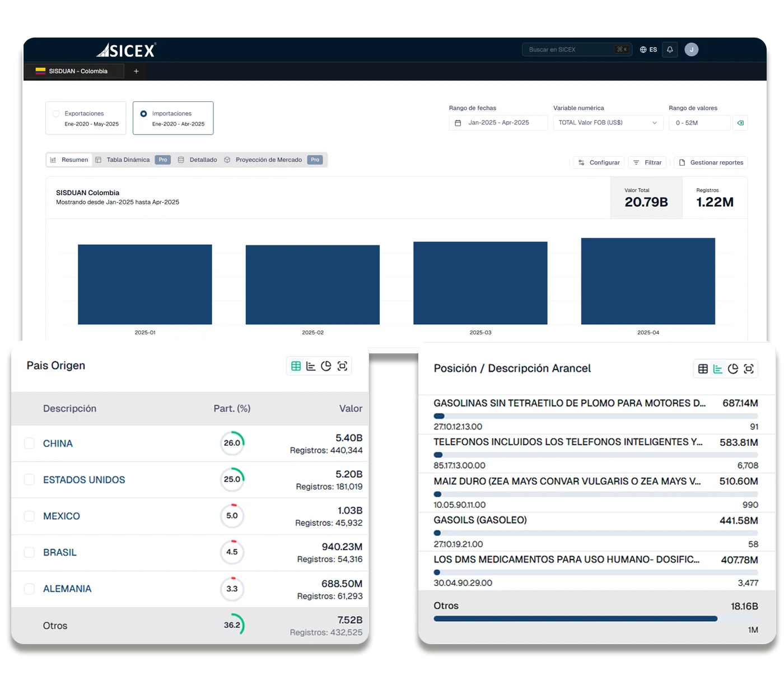Focus the Buscar en SICEX search box
This screenshot has width=784, height=690.
pos(577,50)
